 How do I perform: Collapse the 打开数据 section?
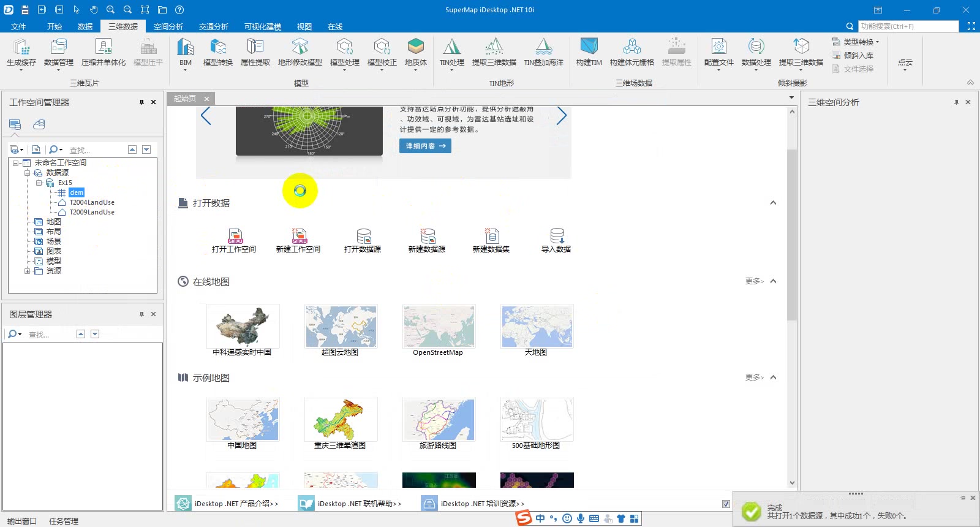tap(773, 203)
